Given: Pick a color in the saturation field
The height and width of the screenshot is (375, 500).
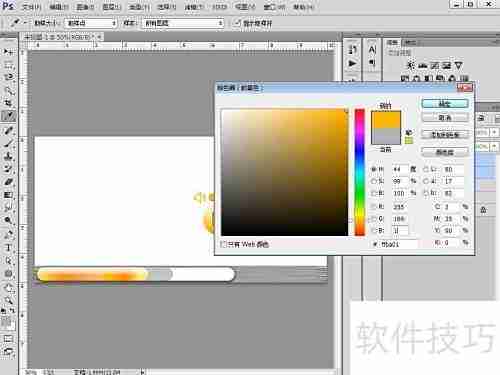Looking at the screenshot, I should [284, 172].
